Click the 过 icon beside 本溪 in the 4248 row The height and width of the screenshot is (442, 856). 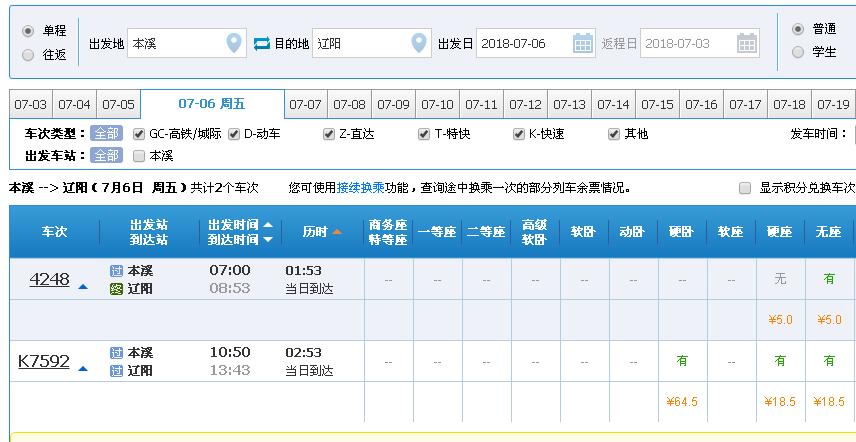click(116, 271)
